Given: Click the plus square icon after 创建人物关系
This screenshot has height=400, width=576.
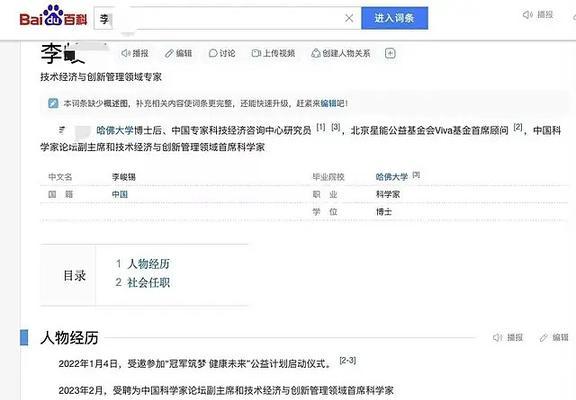Looking at the screenshot, I should click(x=390, y=53).
